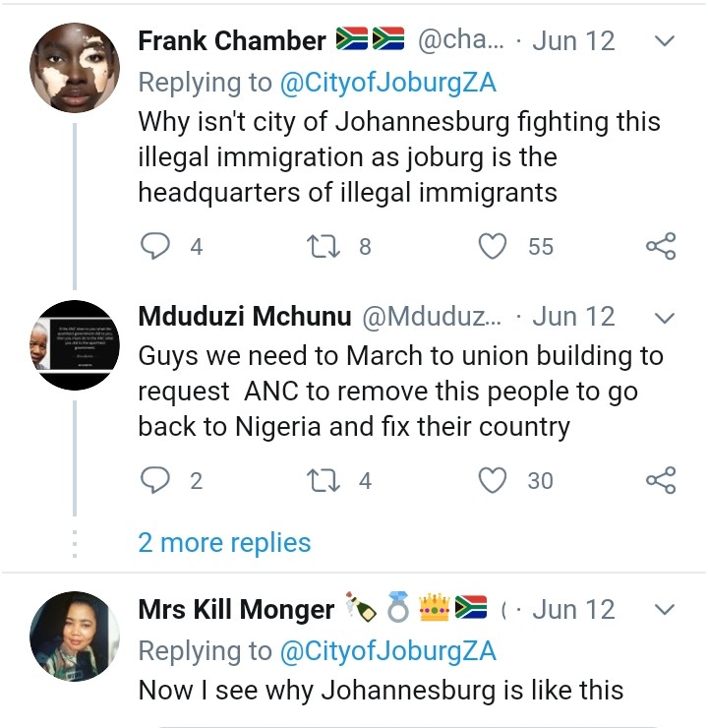This screenshot has height=728, width=708.
Task: Open @CityofJoburgZA link in Mrs Kill Monger's reply
Action: click(388, 650)
